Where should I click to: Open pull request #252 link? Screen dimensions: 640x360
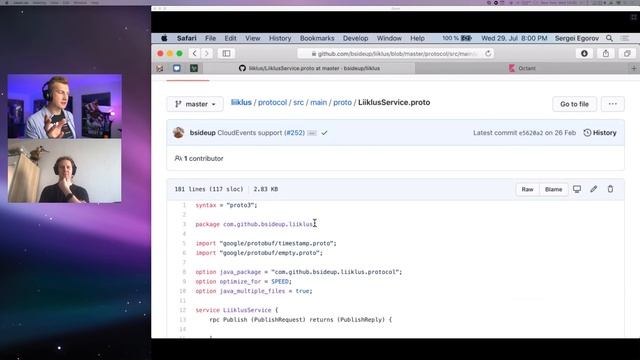[294, 133]
